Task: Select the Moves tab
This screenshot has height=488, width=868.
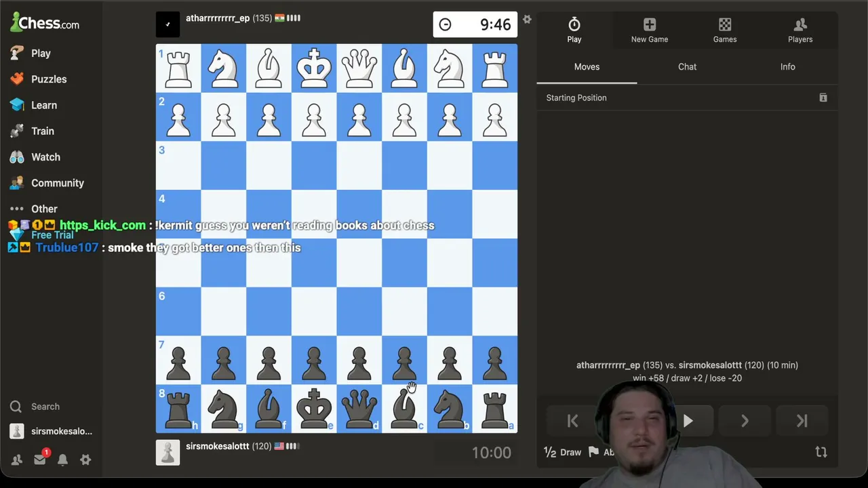Action: [587, 66]
